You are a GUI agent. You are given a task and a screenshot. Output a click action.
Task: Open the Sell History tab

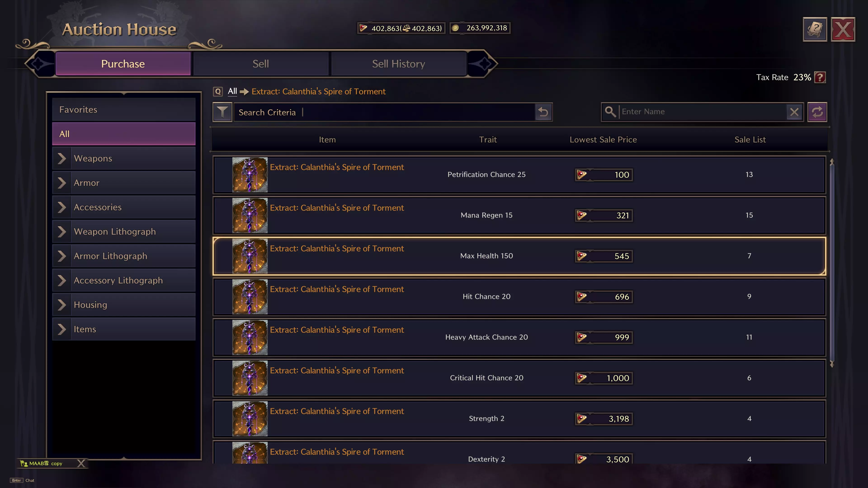point(398,64)
